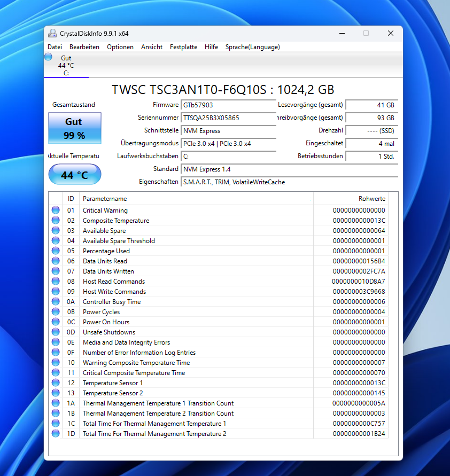Click the 44 °C temperature button
This screenshot has height=476, width=450.
[75, 175]
